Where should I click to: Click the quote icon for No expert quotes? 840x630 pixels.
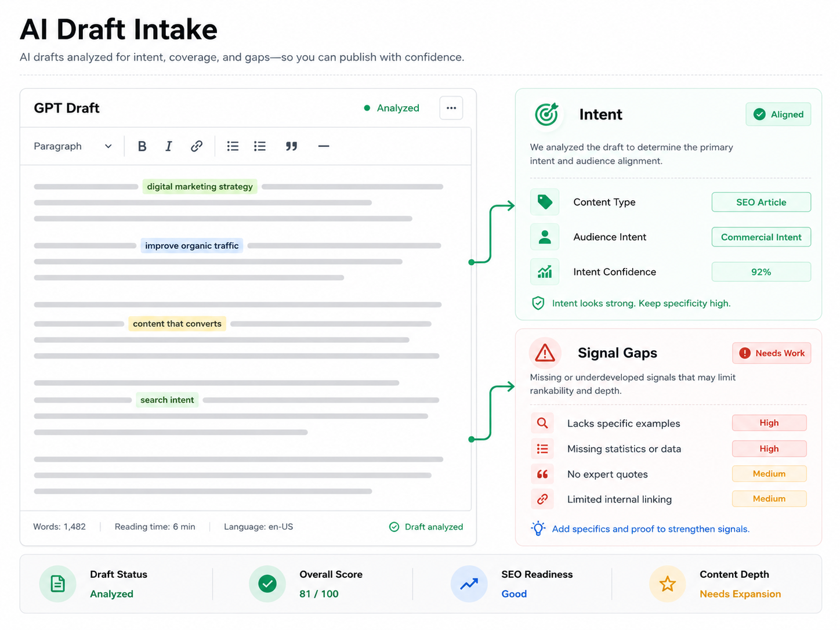pos(542,474)
